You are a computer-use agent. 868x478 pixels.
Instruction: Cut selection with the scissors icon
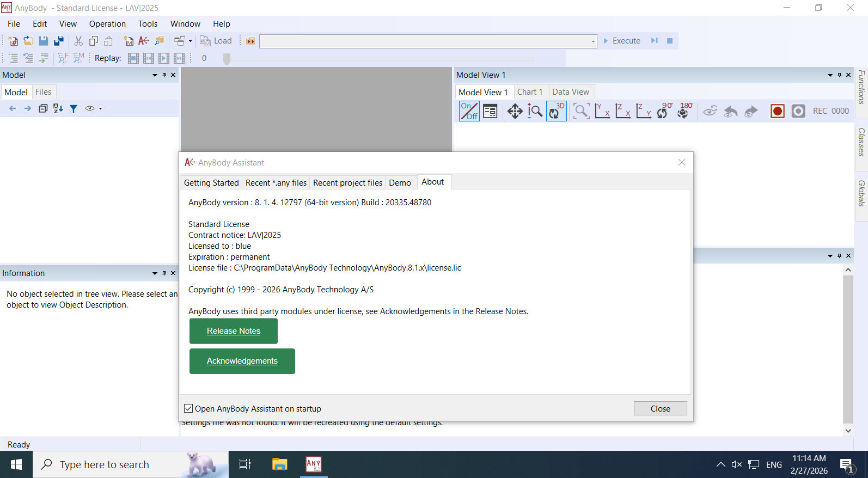[x=78, y=41]
